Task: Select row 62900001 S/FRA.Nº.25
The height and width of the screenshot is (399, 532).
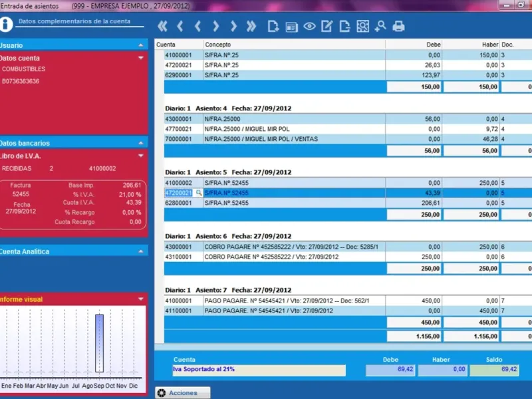Action: (348, 75)
